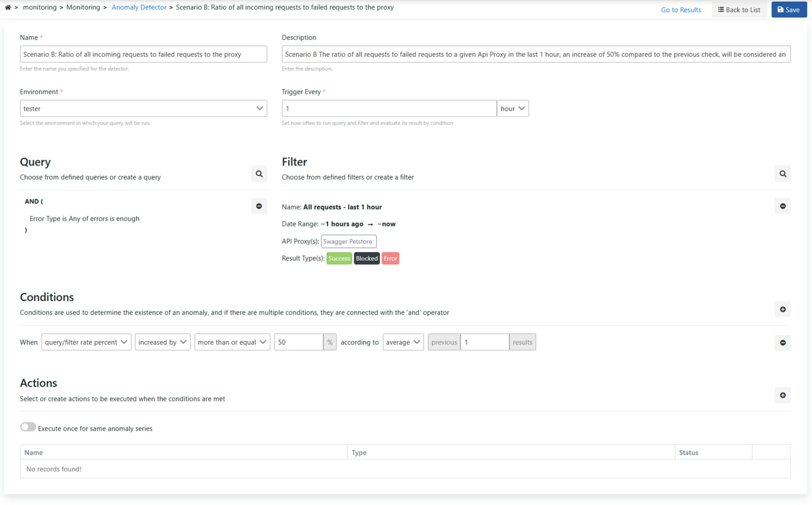812x505 pixels.
Task: Click the dark Blocked result type badge
Action: 367,259
